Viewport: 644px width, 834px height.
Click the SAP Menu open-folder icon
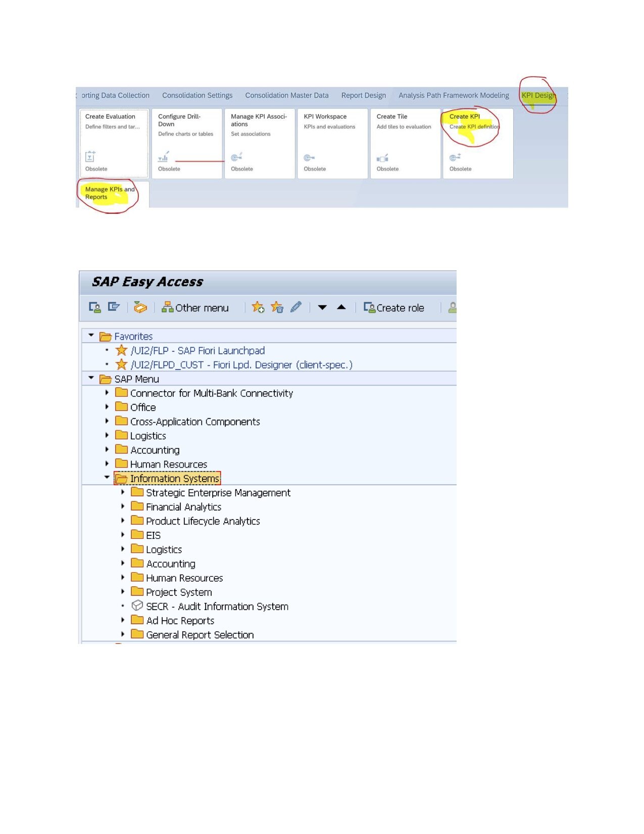point(106,379)
